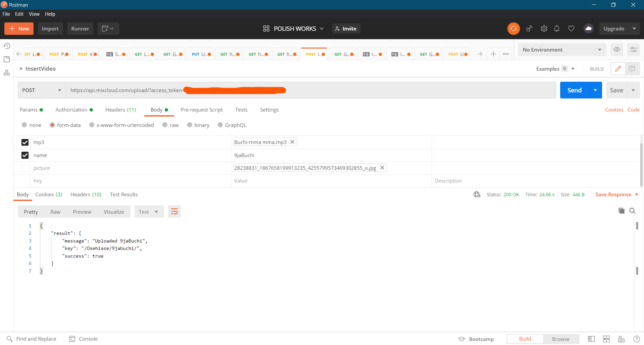This screenshot has height=345, width=644.
Task: Open the Edit menu
Action: click(x=19, y=14)
